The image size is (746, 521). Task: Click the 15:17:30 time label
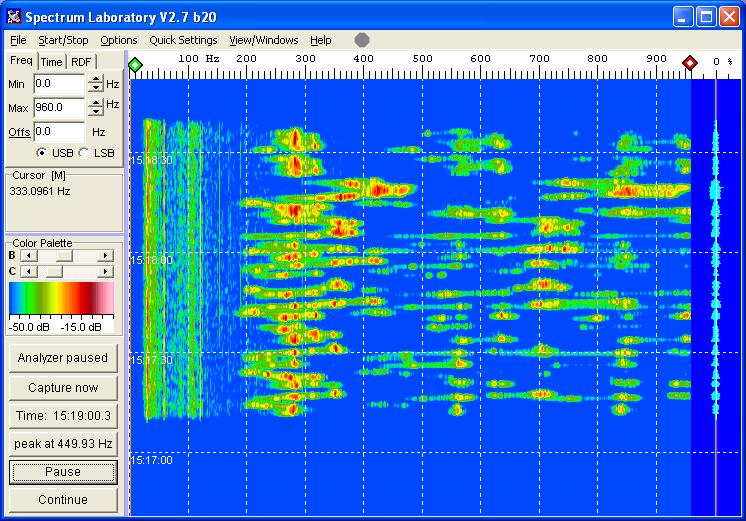click(151, 360)
